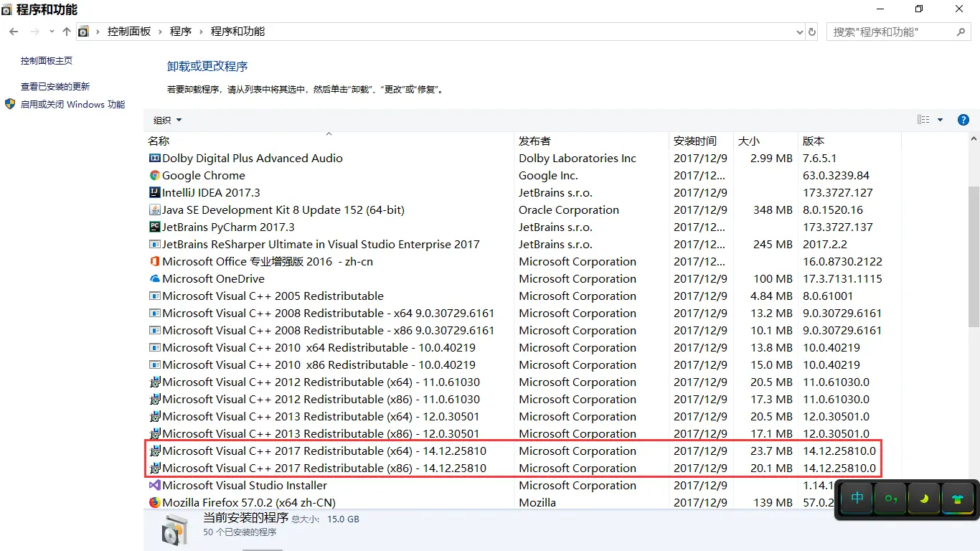The width and height of the screenshot is (980, 551).
Task: Click the moon icon in the input toolbar
Action: pyautogui.click(x=925, y=498)
